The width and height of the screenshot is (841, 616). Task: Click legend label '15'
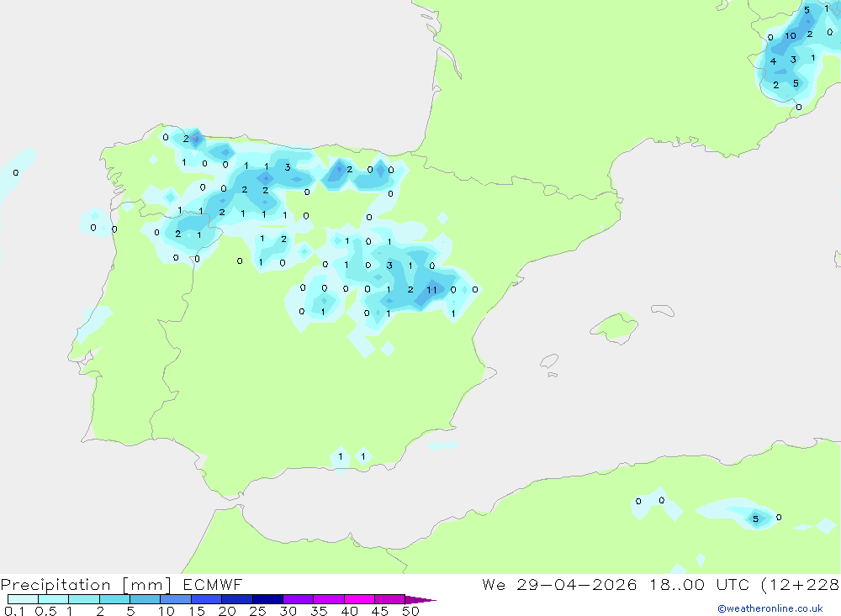click(197, 611)
